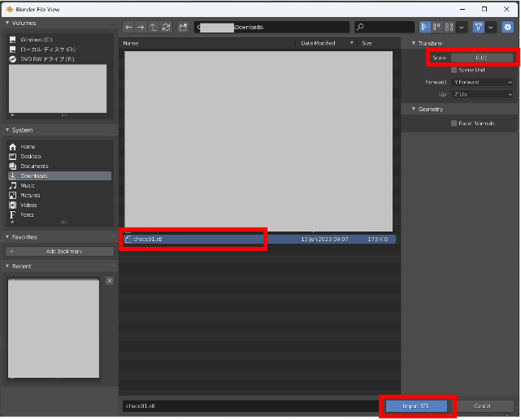Go to the parent directory
Screen dimensions: 521x420
[153, 28]
